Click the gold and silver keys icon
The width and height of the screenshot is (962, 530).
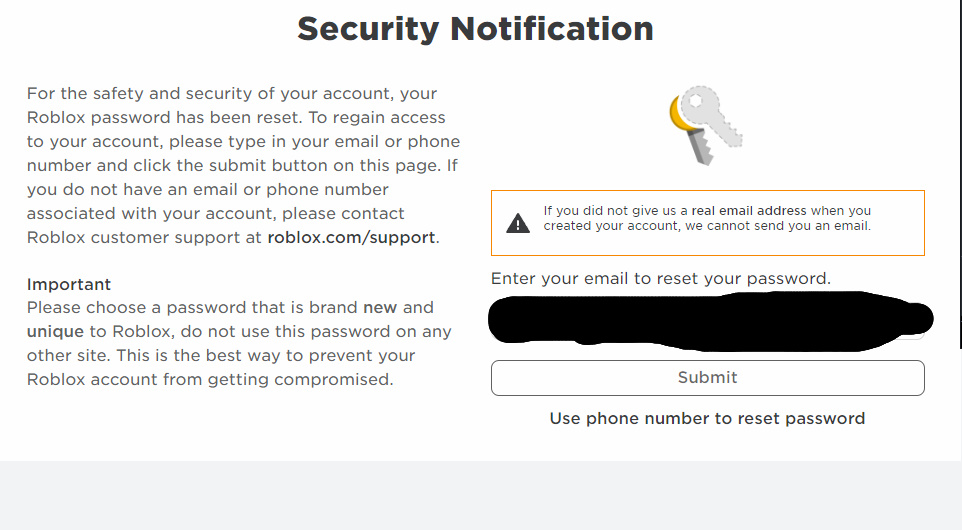pos(706,126)
